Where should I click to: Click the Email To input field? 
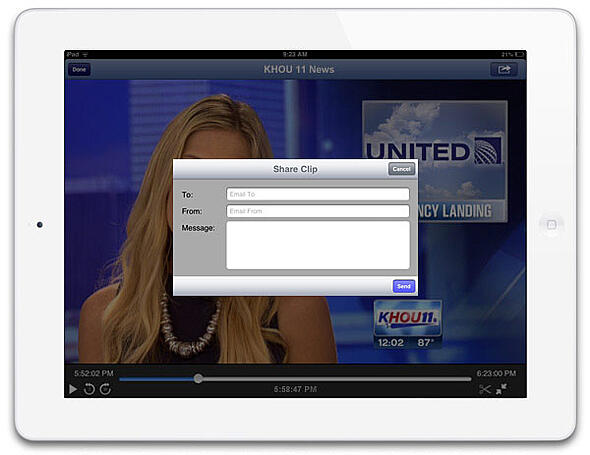[318, 194]
